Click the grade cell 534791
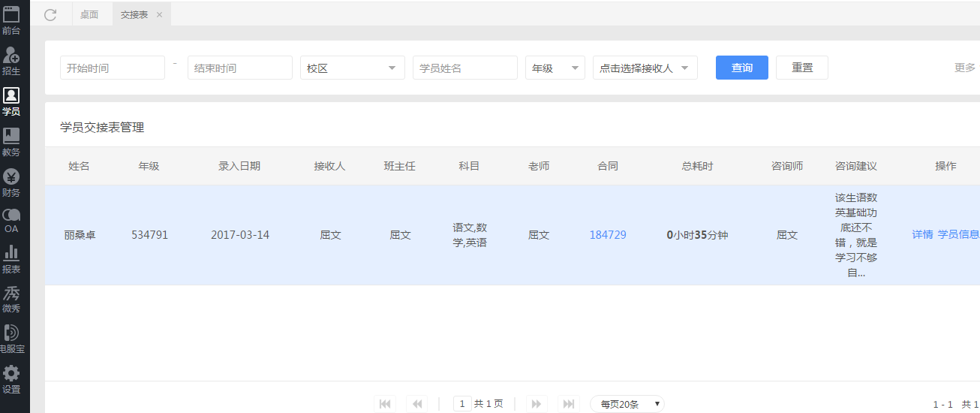The image size is (980, 413). pyautogui.click(x=149, y=235)
